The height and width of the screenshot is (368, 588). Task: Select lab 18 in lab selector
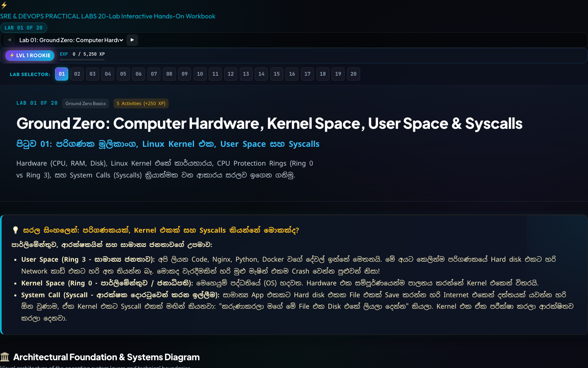pyautogui.click(x=323, y=74)
